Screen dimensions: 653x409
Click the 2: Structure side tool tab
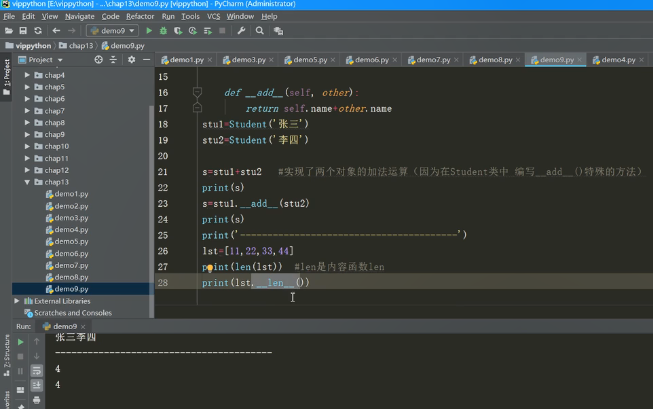6,355
